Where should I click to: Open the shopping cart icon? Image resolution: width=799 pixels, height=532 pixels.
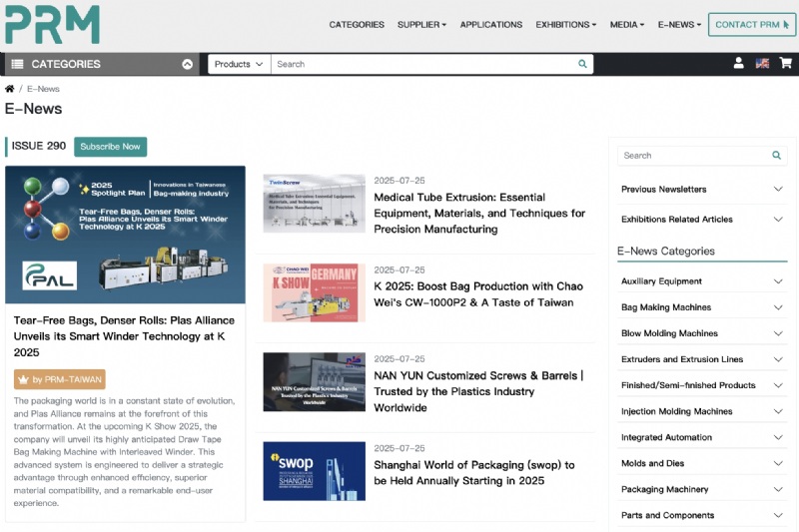click(786, 63)
